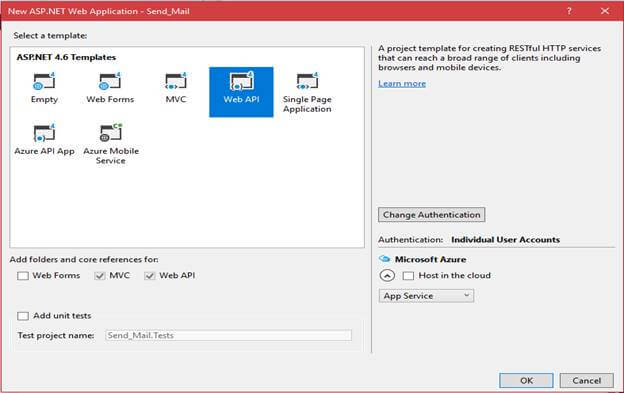Click 'Add folders and core references for:' label
The image size is (624, 393).
click(x=84, y=260)
